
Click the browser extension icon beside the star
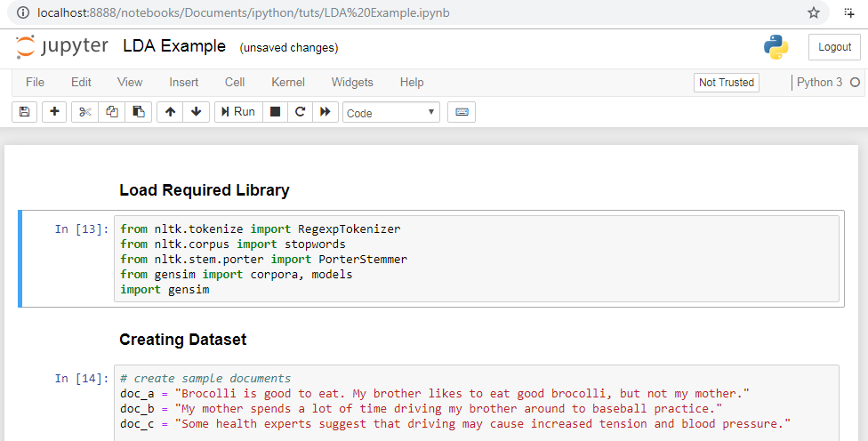click(x=849, y=12)
